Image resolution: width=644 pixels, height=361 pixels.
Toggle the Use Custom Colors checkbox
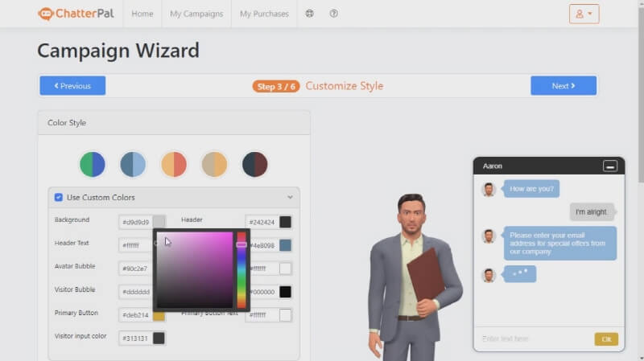point(59,197)
